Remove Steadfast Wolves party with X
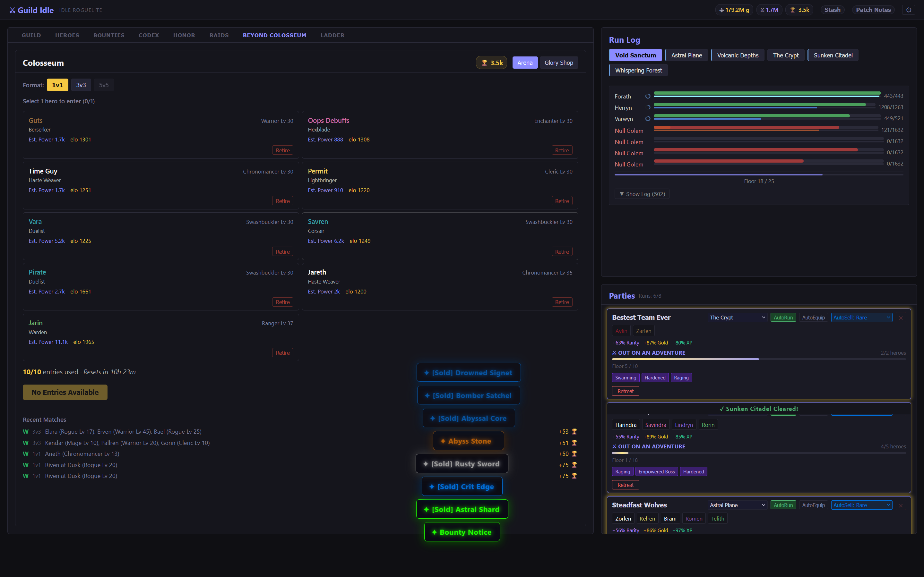The width and height of the screenshot is (924, 577). tap(901, 505)
